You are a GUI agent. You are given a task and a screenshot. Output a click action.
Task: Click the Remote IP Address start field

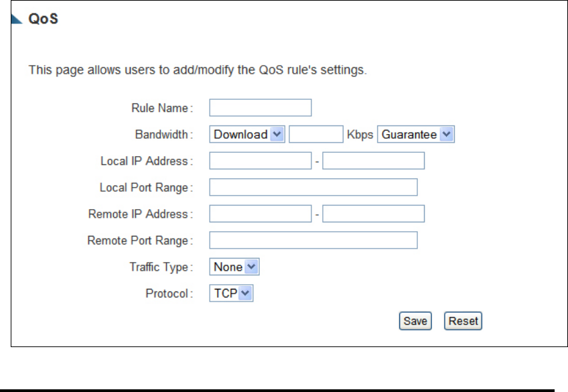click(260, 214)
